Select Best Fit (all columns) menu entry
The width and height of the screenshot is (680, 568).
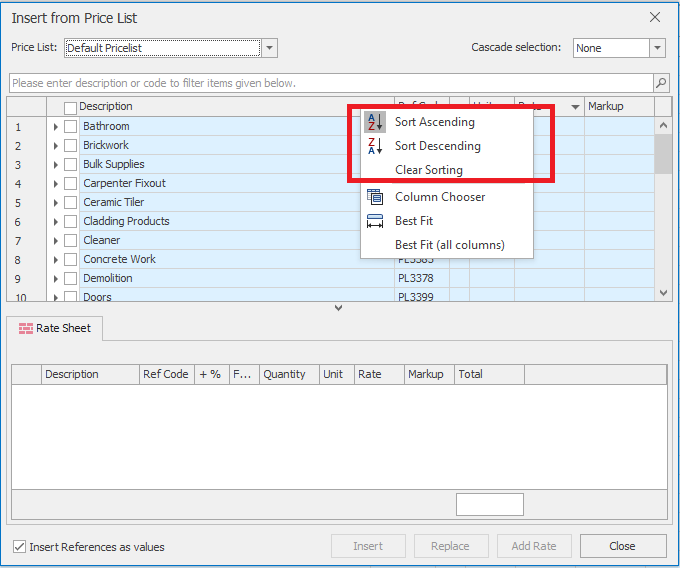[x=449, y=245]
